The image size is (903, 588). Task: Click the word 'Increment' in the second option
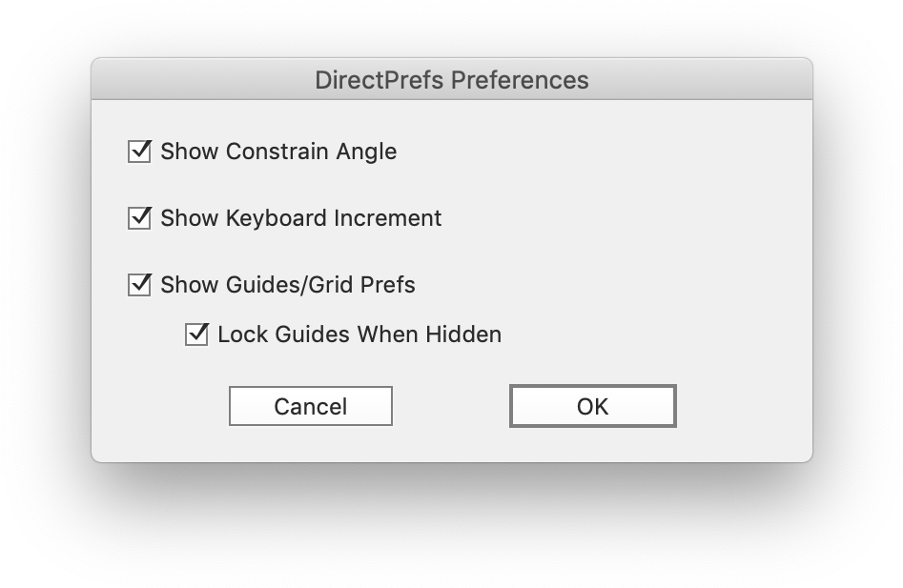393,218
